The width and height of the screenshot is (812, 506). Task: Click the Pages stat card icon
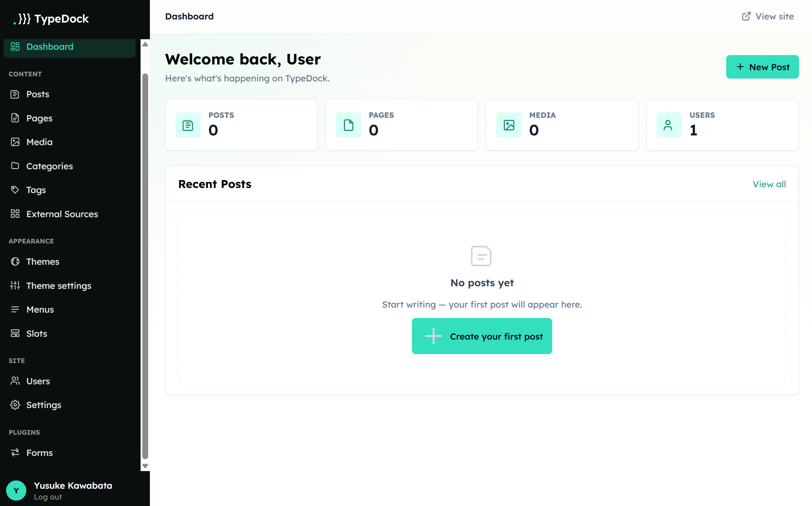(x=349, y=125)
